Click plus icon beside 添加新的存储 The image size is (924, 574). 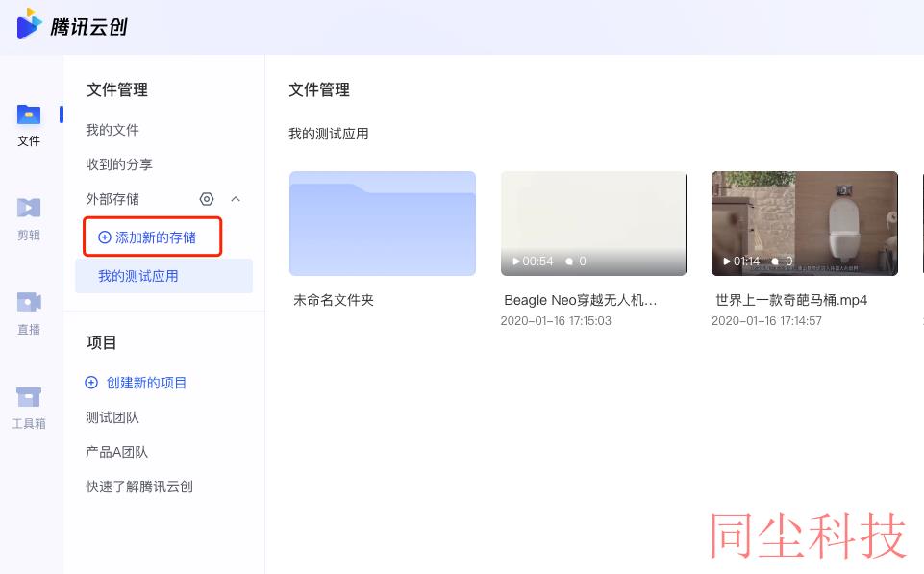point(104,237)
